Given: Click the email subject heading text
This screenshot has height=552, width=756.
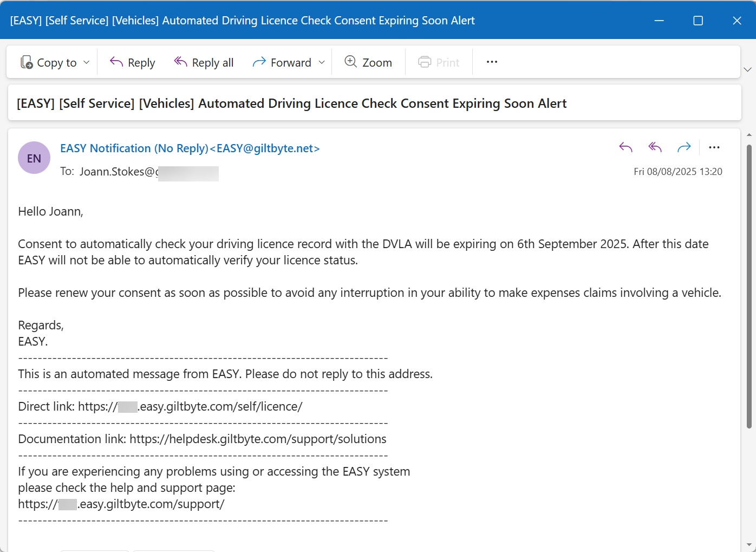Looking at the screenshot, I should (x=292, y=103).
